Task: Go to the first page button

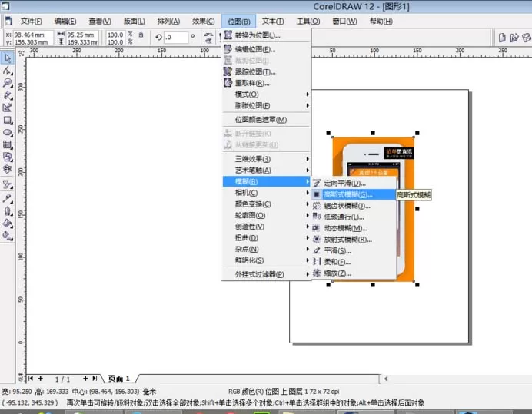Action: coord(31,379)
